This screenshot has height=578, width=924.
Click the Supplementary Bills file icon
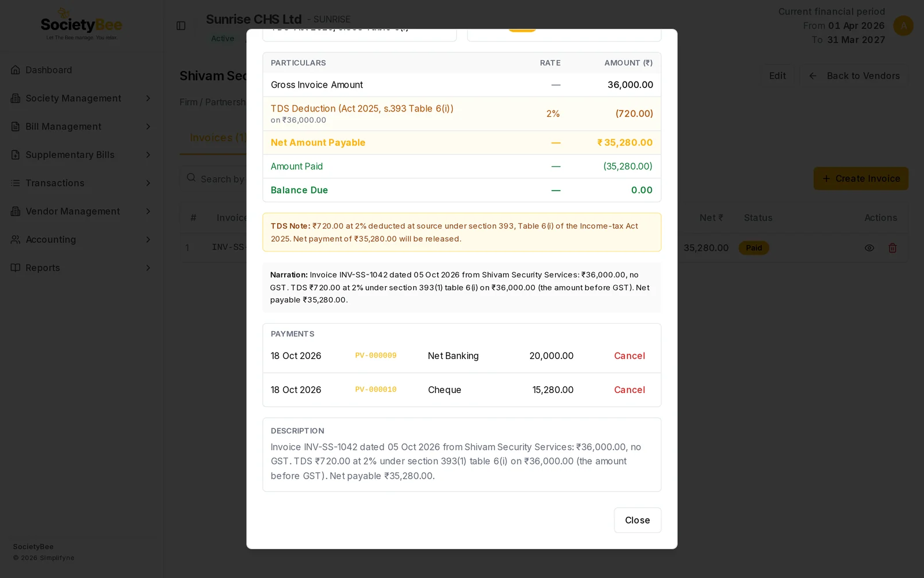pos(16,155)
